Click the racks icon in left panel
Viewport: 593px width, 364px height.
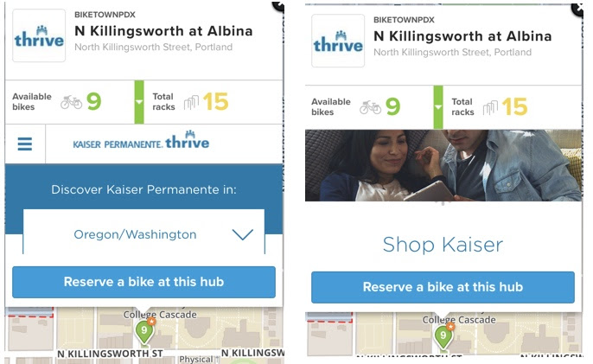click(x=191, y=102)
